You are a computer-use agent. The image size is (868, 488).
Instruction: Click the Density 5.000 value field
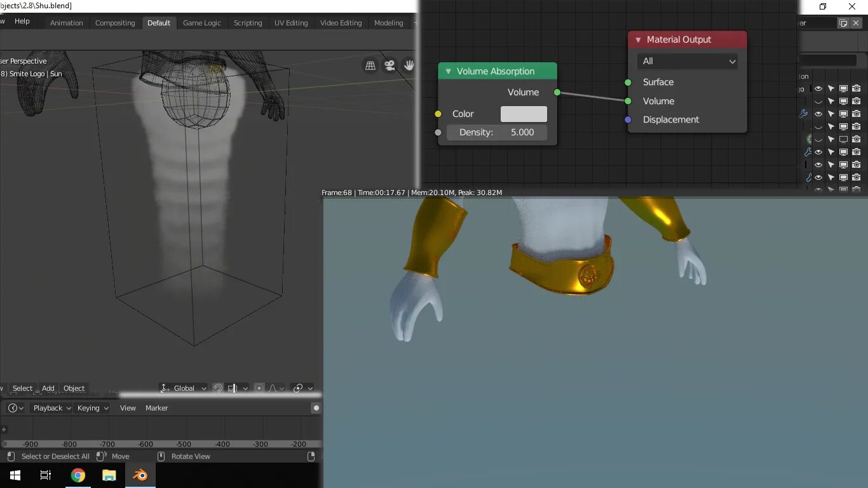(497, 132)
